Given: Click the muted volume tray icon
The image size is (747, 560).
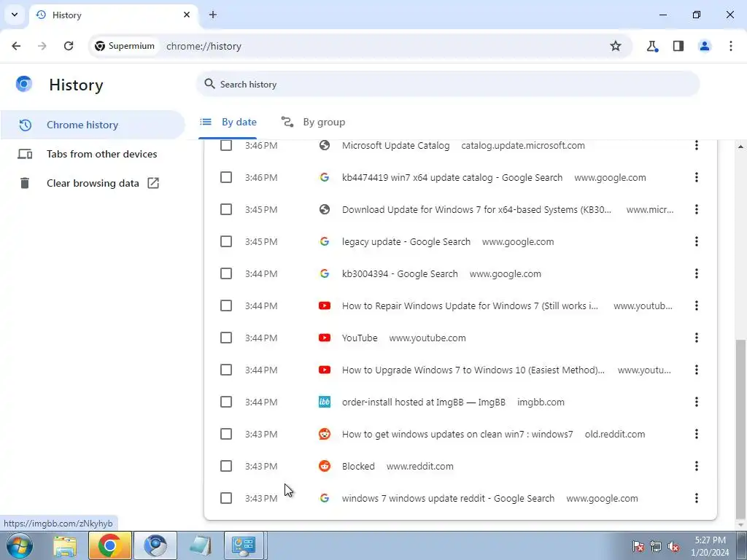Looking at the screenshot, I should (x=673, y=546).
